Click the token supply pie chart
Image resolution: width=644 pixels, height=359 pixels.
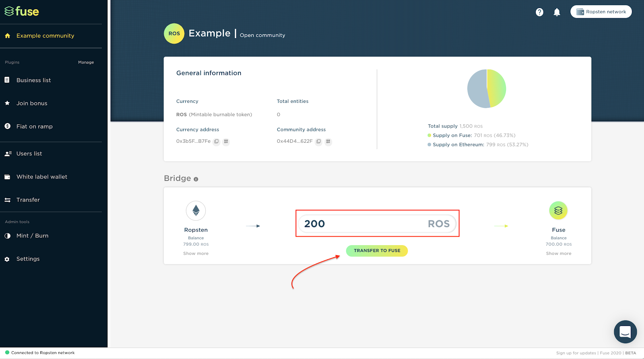pos(487,89)
